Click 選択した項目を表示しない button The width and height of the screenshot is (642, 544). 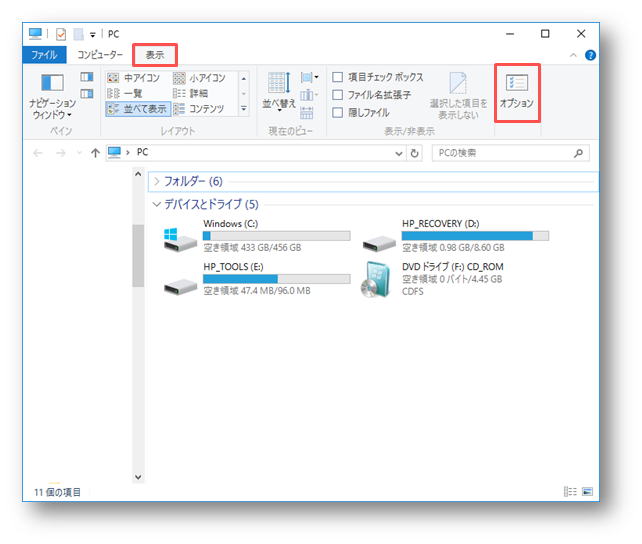459,96
